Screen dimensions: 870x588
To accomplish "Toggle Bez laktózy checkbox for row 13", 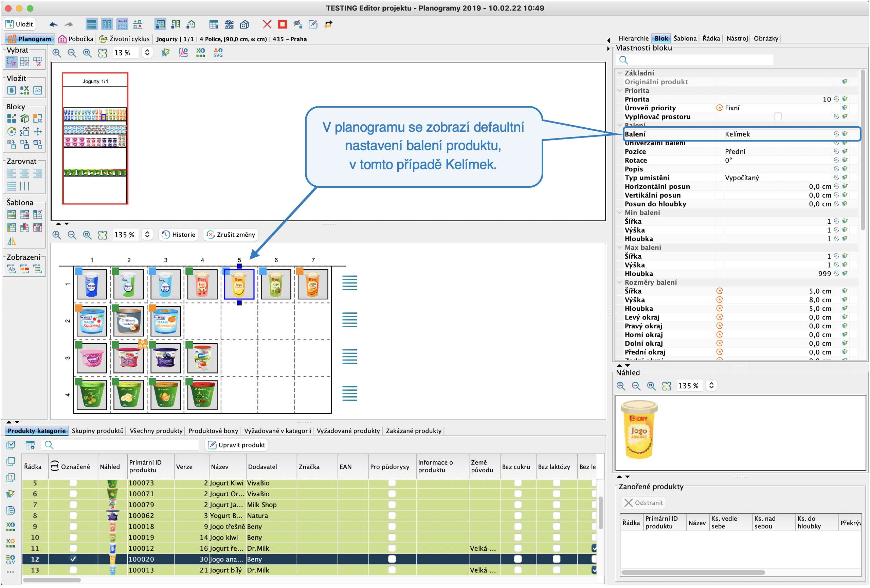I will coord(556,570).
